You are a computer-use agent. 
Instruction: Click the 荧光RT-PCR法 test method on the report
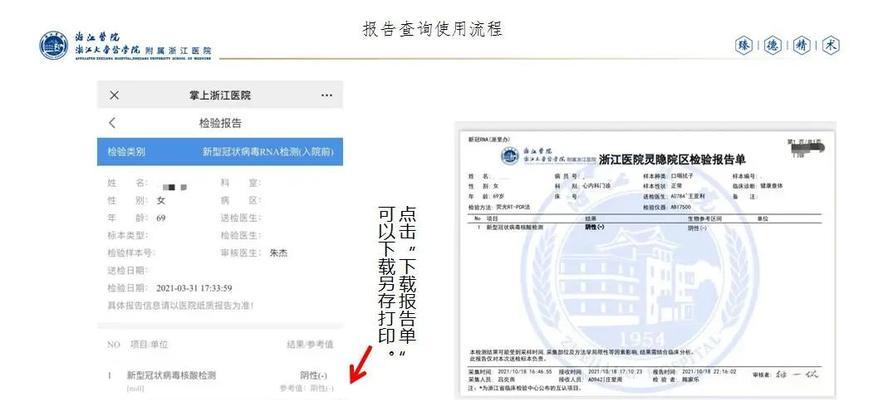click(x=513, y=207)
